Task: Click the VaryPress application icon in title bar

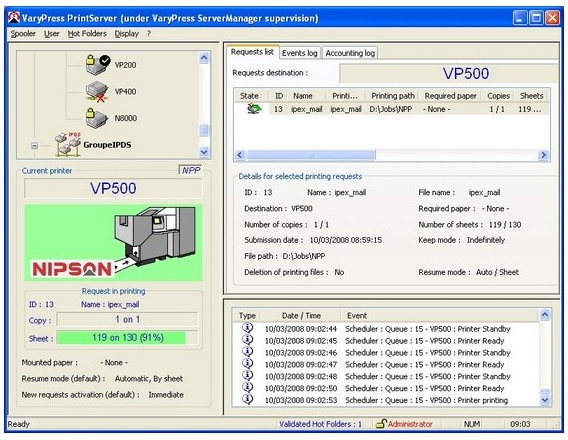Action: point(14,17)
